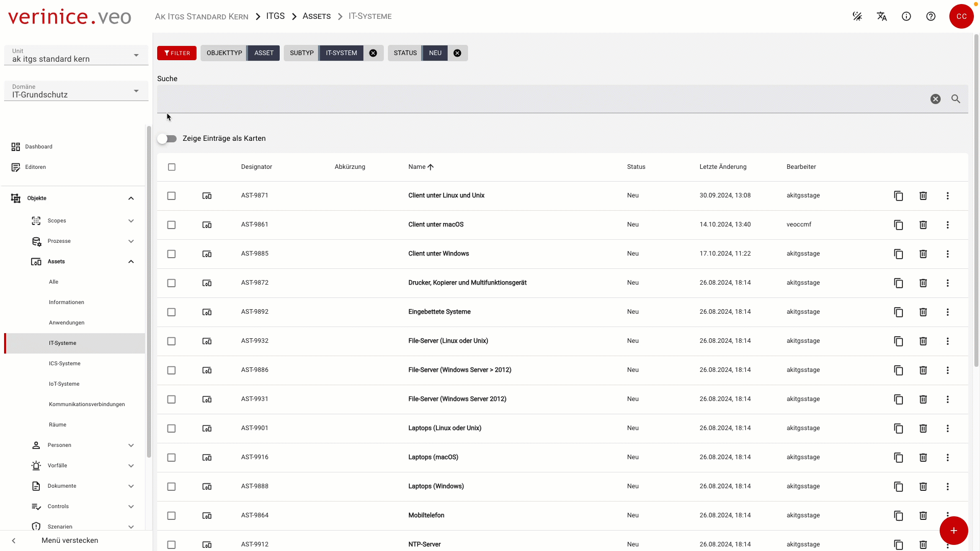Click into the Suche search field

[541, 99]
